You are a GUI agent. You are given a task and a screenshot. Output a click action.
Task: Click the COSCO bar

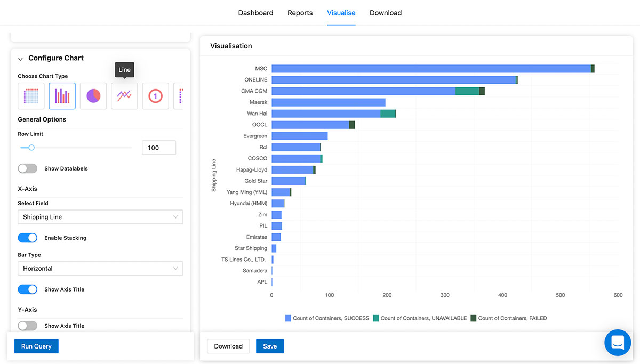(x=297, y=158)
